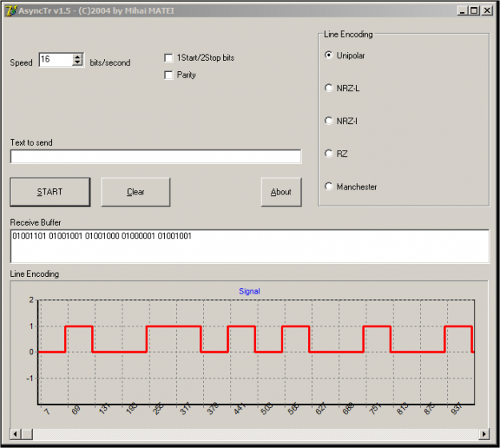Viewport: 500px width, 448px height.
Task: Select the NRZ-L line encoding
Action: coord(329,88)
